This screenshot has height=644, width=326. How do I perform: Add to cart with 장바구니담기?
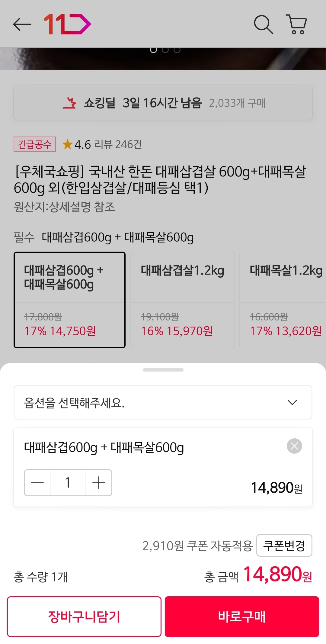(84, 617)
